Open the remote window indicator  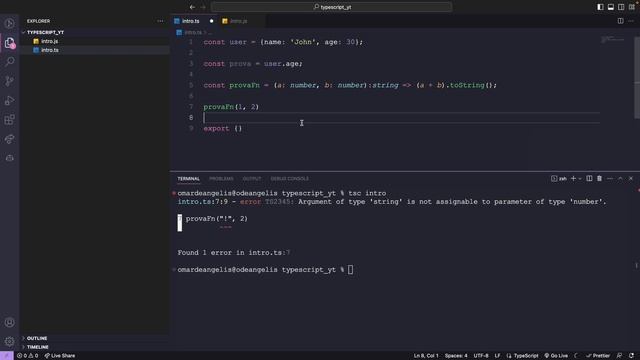tap(7, 356)
